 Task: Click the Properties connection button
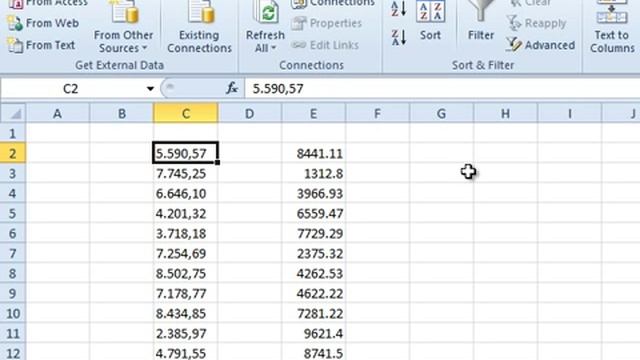[x=327, y=23]
